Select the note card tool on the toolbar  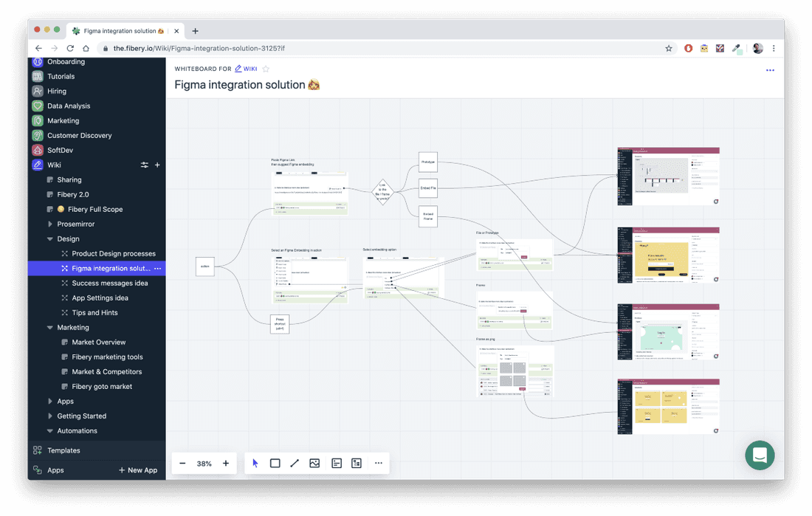pos(336,463)
